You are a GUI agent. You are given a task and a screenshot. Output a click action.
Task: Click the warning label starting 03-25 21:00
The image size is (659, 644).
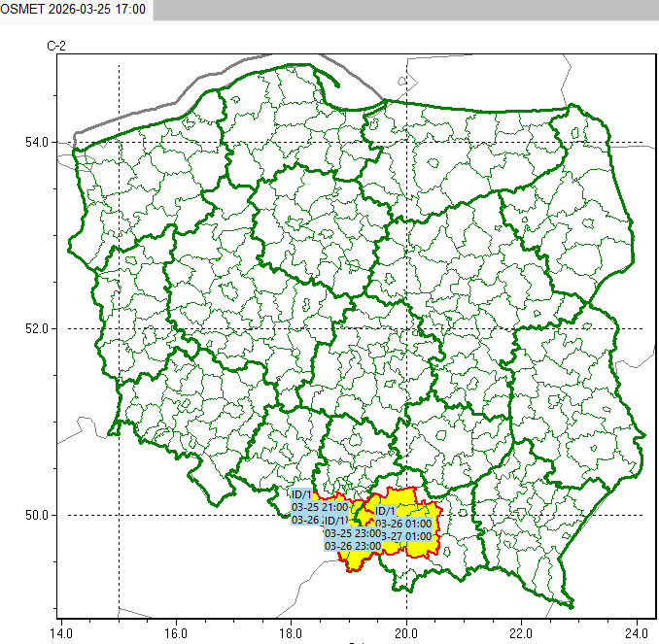click(x=319, y=507)
